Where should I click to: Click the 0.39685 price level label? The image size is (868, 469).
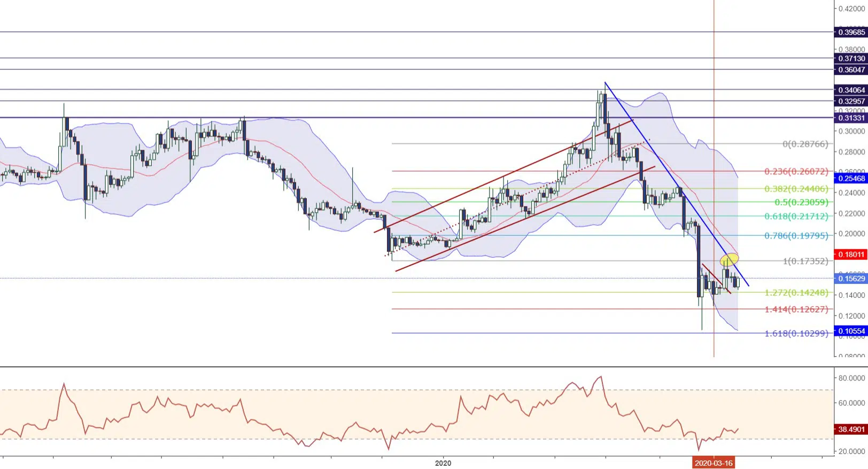pos(851,32)
